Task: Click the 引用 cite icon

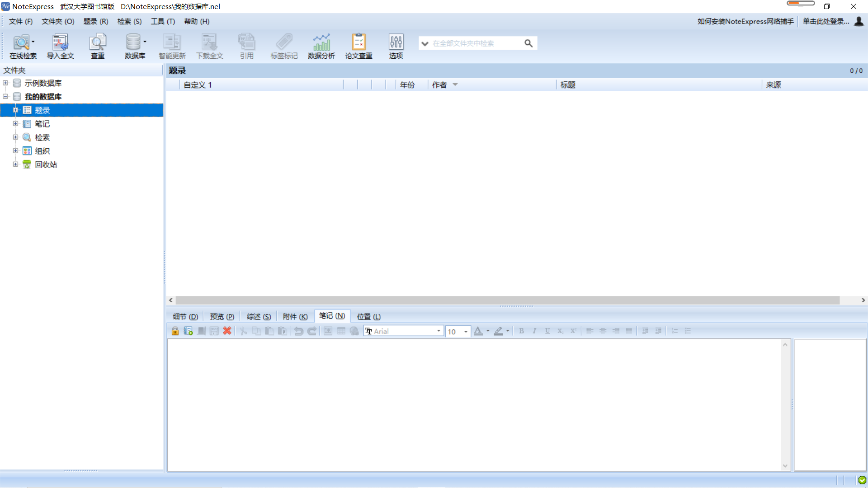Action: point(246,46)
